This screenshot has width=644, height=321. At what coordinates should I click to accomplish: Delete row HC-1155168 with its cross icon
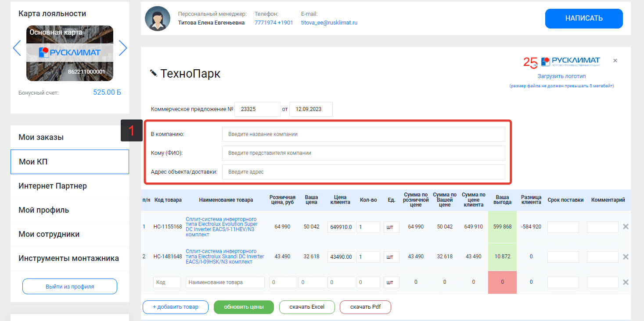[x=626, y=227]
